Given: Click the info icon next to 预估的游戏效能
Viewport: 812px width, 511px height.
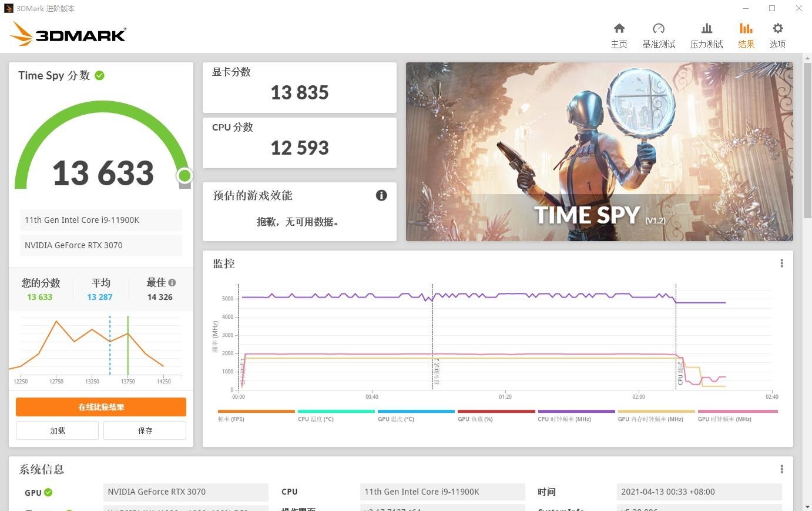Looking at the screenshot, I should tap(381, 195).
